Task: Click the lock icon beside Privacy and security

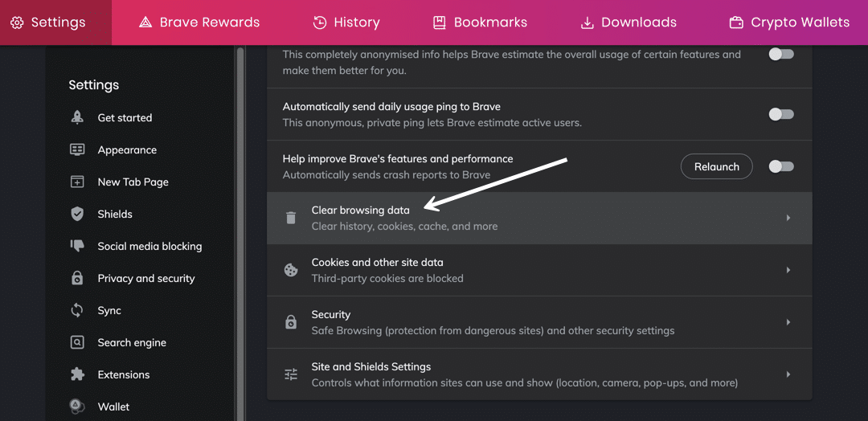Action: tap(77, 278)
